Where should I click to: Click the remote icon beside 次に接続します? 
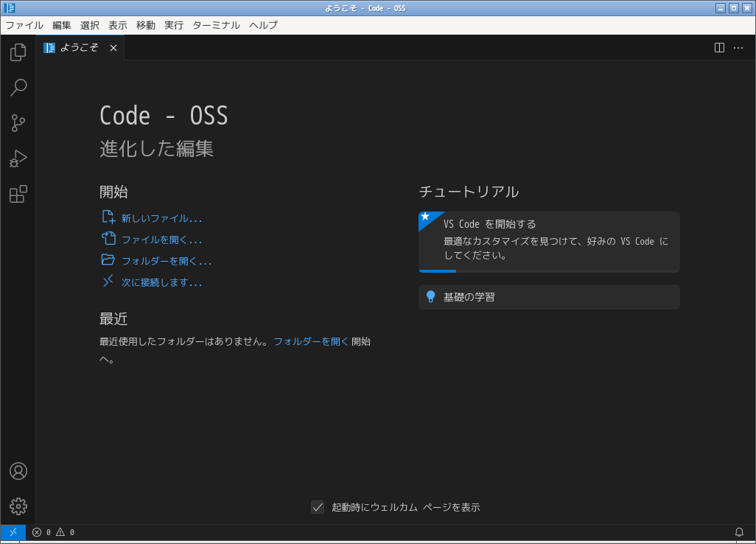(x=108, y=281)
